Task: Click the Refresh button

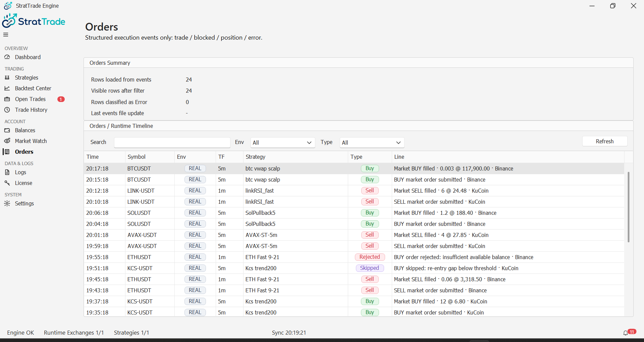Action: point(605,141)
